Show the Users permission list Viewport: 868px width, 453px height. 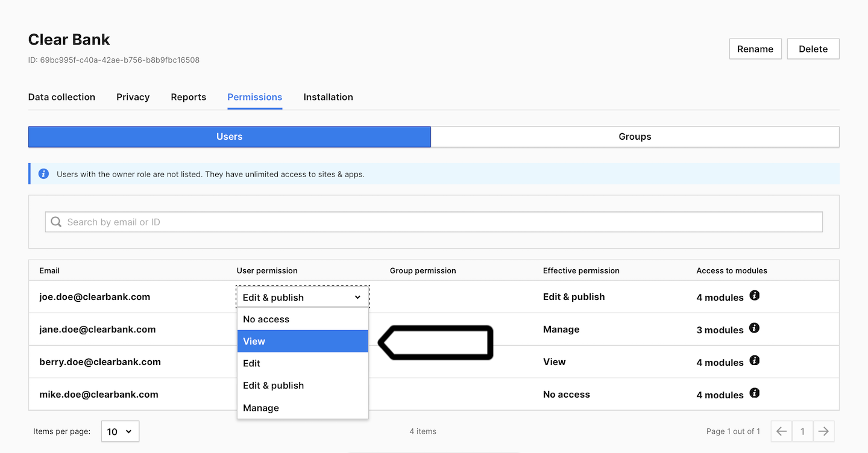(230, 137)
